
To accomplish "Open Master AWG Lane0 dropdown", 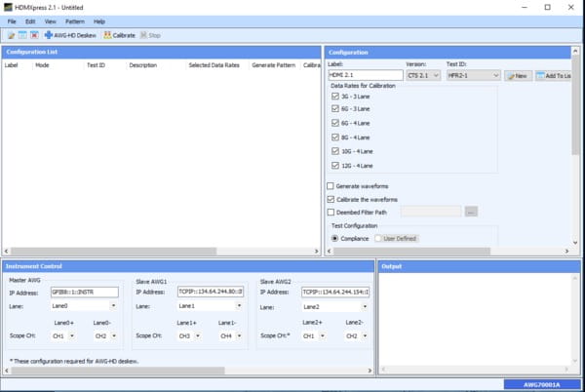I will [x=84, y=306].
